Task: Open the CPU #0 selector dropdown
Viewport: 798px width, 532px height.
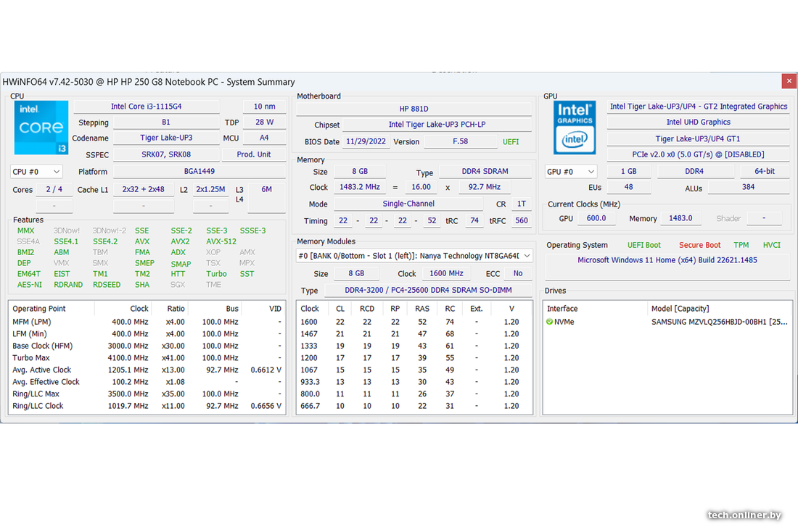Action: pos(36,172)
